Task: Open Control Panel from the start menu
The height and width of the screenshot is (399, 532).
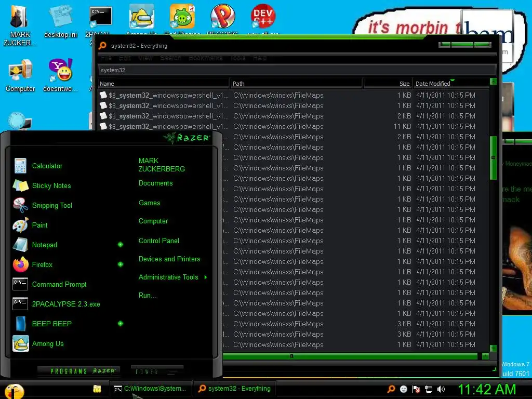Action: click(158, 241)
